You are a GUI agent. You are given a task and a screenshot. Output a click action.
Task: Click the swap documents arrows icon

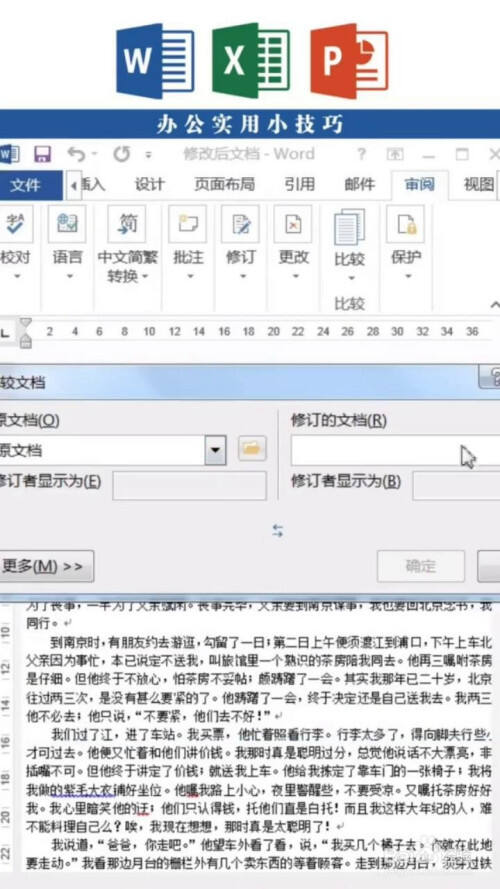pos(278,531)
